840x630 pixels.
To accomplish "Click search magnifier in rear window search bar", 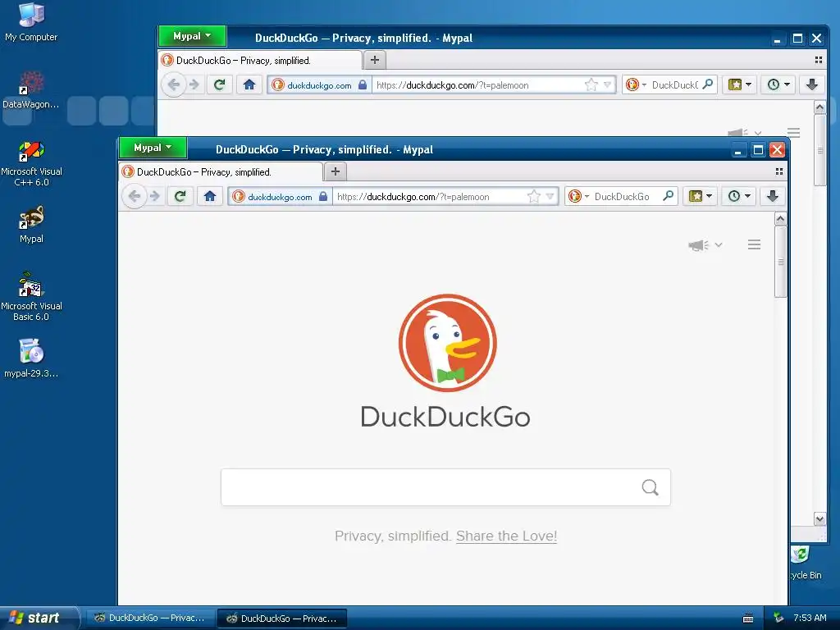I will [x=708, y=84].
